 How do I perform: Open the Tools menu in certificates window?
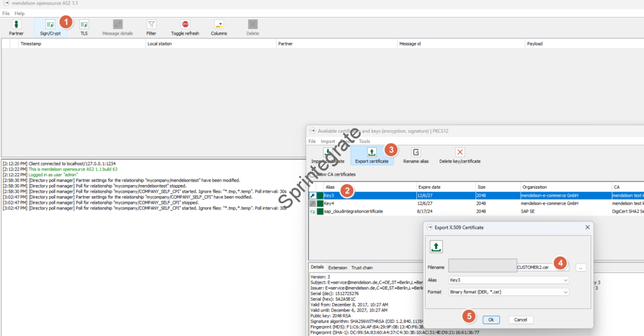pos(364,142)
